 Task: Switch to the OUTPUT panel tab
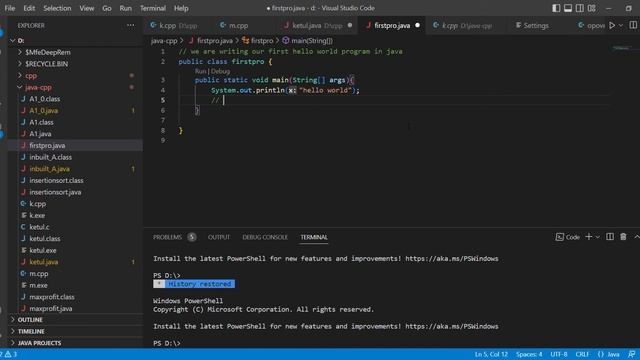[219, 237]
